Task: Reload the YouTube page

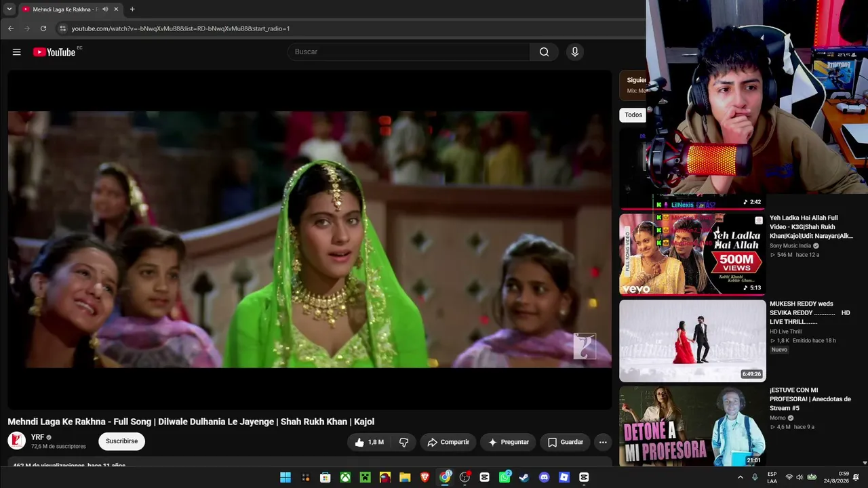Action: click(x=43, y=28)
